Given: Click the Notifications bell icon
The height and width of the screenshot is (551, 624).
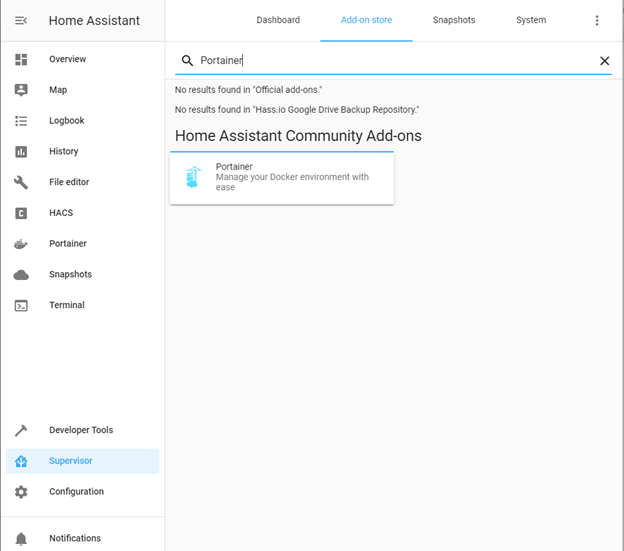Looking at the screenshot, I should point(21,539).
